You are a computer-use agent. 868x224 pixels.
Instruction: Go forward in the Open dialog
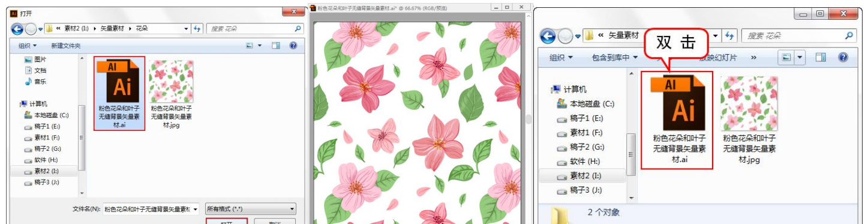(30, 28)
